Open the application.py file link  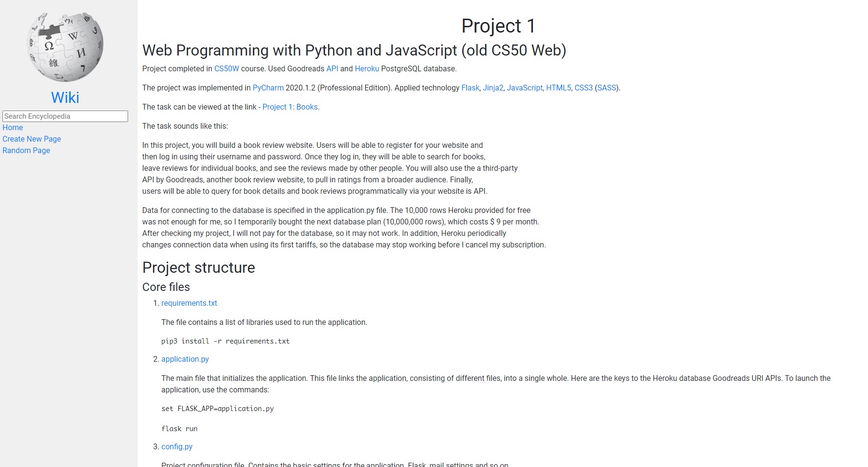185,359
